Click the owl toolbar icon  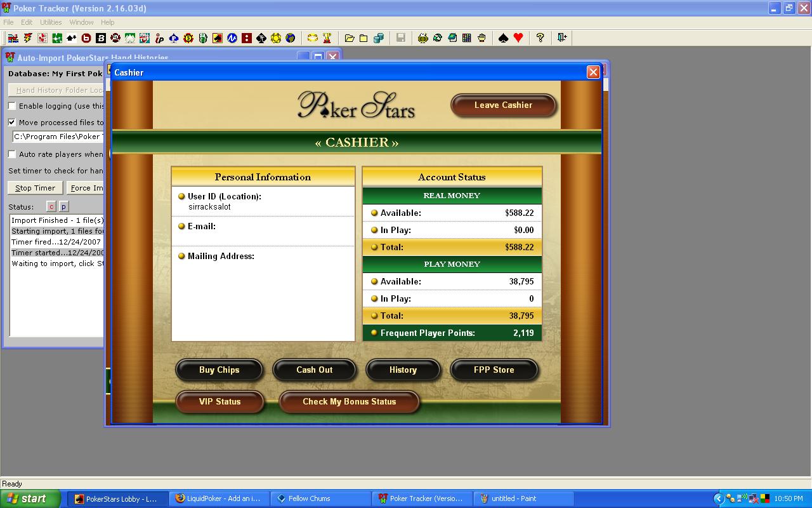tap(423, 38)
